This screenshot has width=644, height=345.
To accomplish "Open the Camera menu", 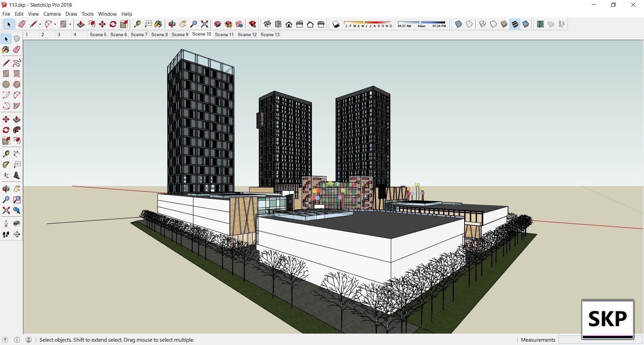I will pos(52,14).
